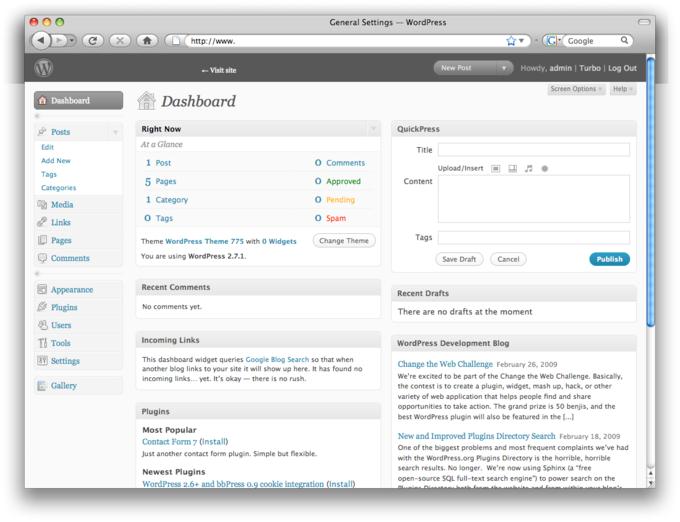The image size is (680, 522).
Task: Click the Spam comments link
Action: (336, 218)
